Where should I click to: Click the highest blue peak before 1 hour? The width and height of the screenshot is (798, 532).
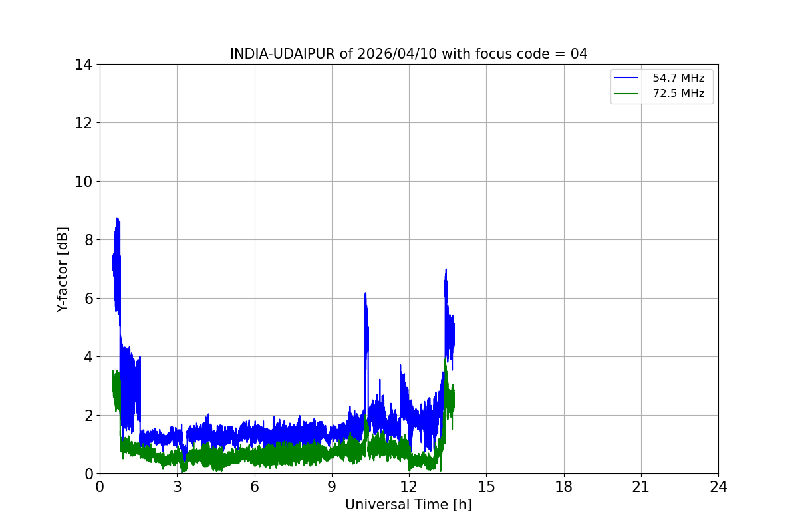(x=118, y=219)
